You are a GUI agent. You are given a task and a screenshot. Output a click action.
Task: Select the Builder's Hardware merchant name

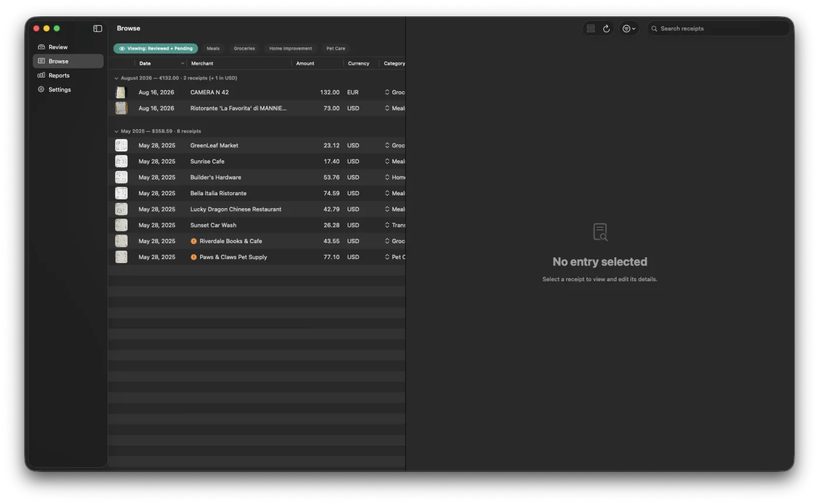(x=215, y=177)
